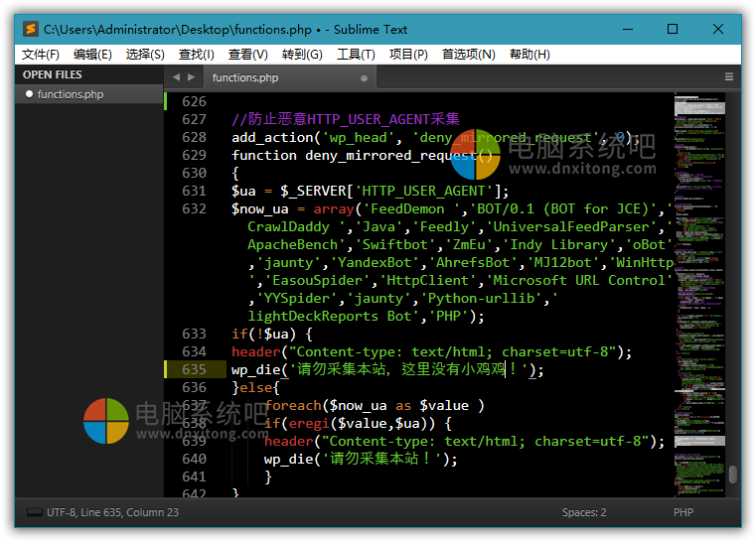Maximize the Sublime Text window
Image resolution: width=756 pixels, height=542 pixels.
(673, 30)
